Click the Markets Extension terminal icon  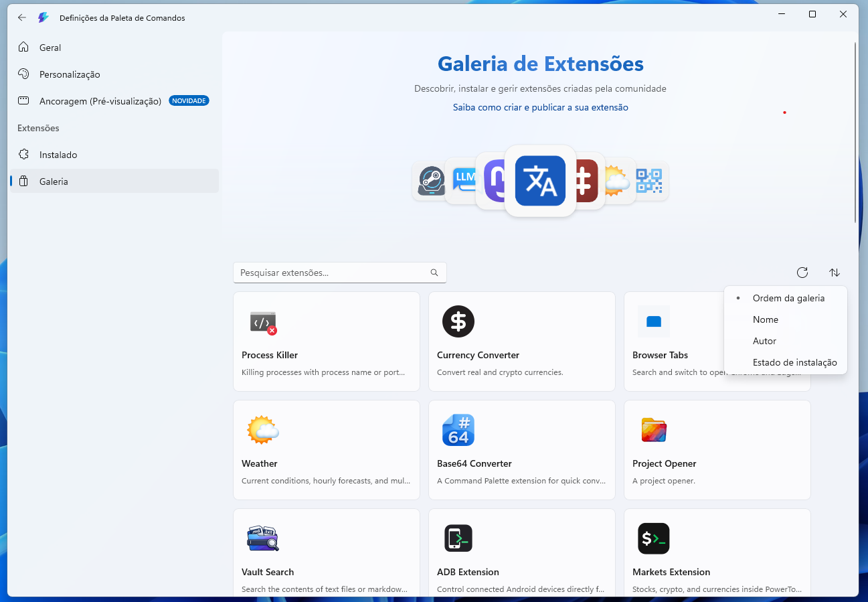tap(654, 538)
